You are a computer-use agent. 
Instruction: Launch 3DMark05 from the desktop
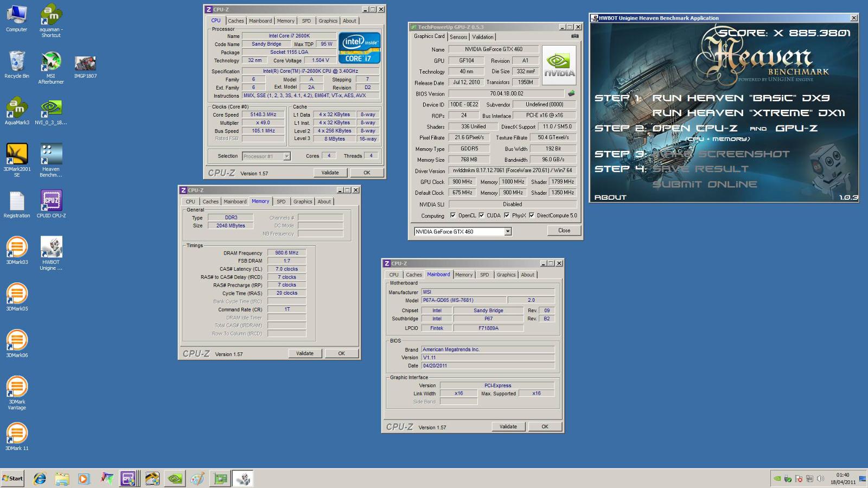17,297
